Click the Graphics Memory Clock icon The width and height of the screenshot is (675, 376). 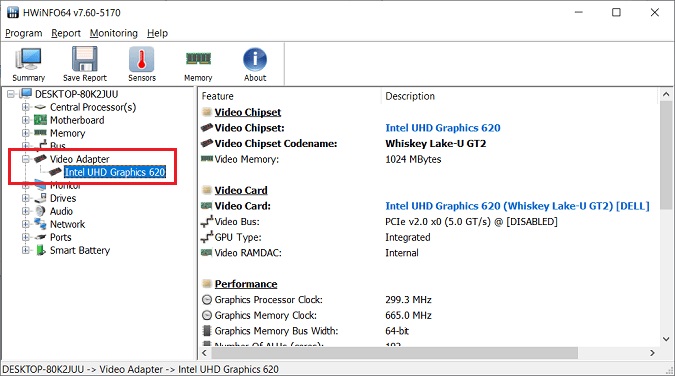tap(207, 315)
